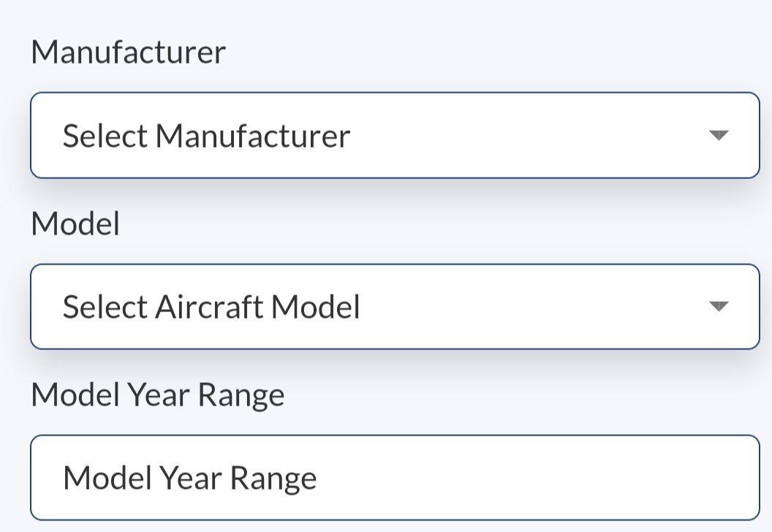Expand manufacturer options via the down triangle
The height and width of the screenshot is (532, 772).
(719, 135)
